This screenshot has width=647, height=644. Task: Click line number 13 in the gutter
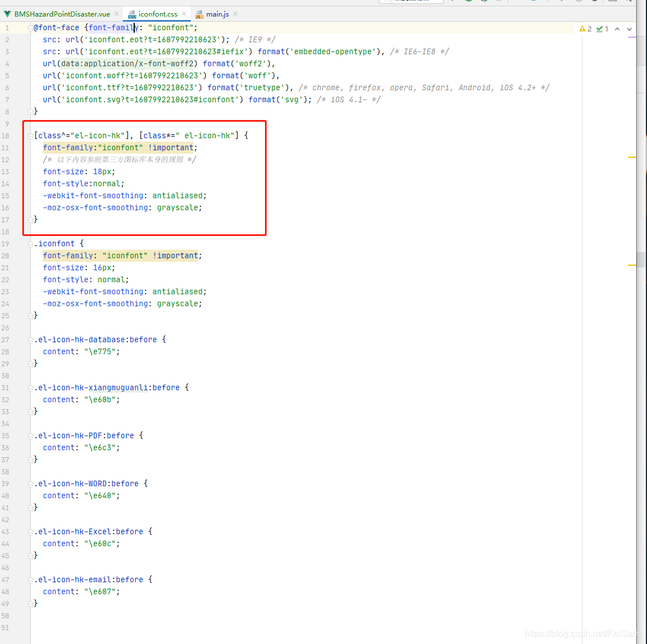(5, 172)
